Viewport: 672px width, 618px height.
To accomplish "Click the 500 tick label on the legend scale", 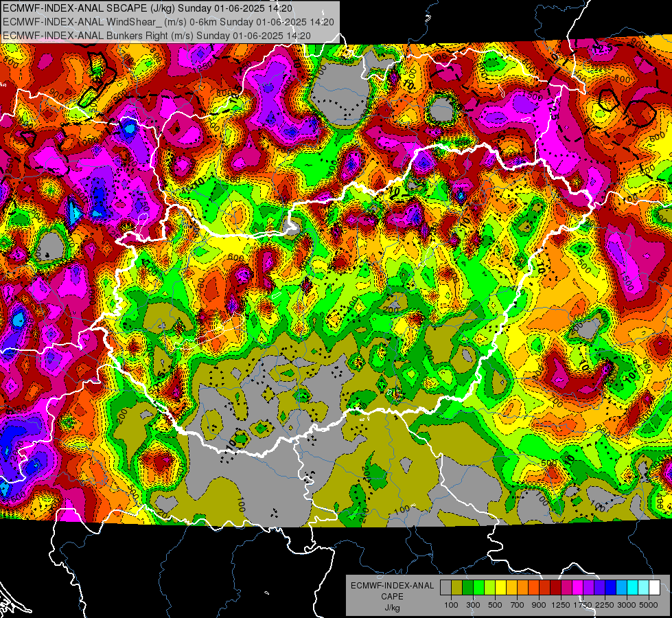I will [495, 605].
